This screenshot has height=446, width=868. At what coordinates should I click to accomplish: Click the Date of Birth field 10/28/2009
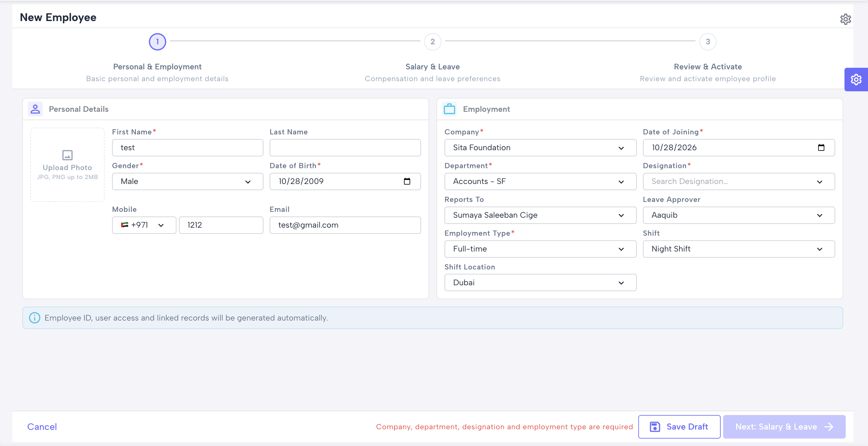345,181
